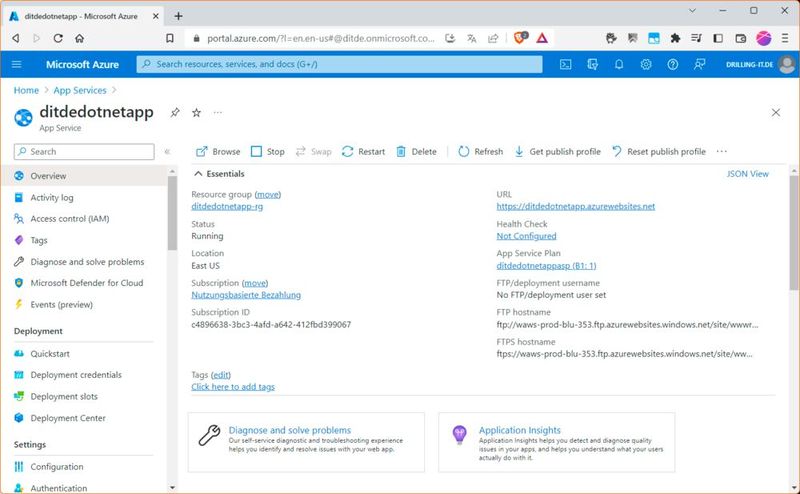
Task: Collapse the left menu with the double chevron
Action: pos(167,152)
